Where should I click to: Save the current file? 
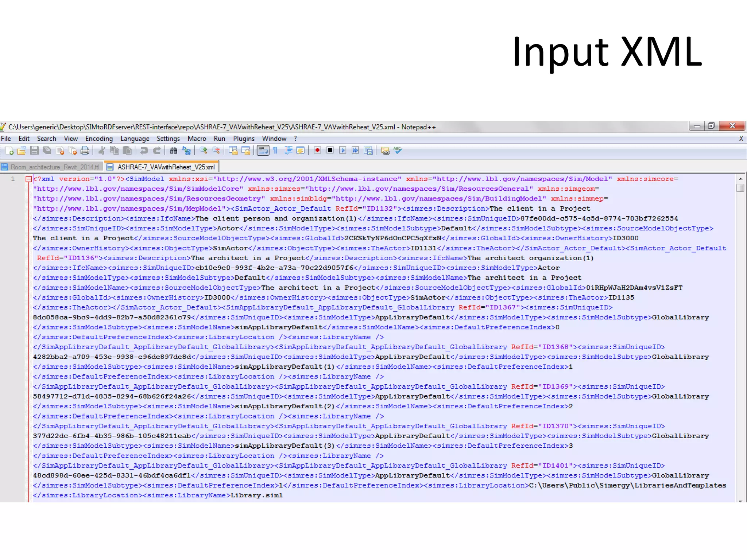[35, 150]
